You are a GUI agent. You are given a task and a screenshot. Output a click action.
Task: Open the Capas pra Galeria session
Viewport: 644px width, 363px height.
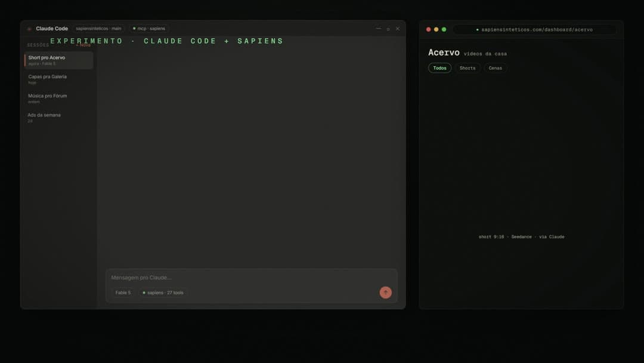click(58, 79)
